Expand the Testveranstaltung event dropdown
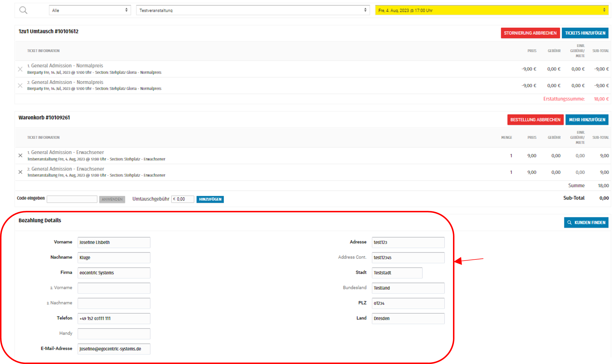Viewport: 614px width, 364px height. tap(253, 10)
